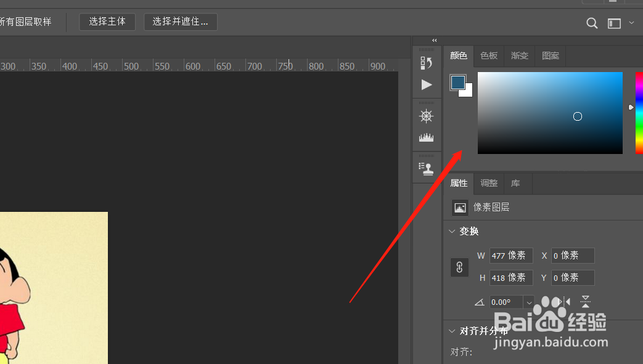Click the W width input field
The image size is (643, 364).
coord(510,255)
